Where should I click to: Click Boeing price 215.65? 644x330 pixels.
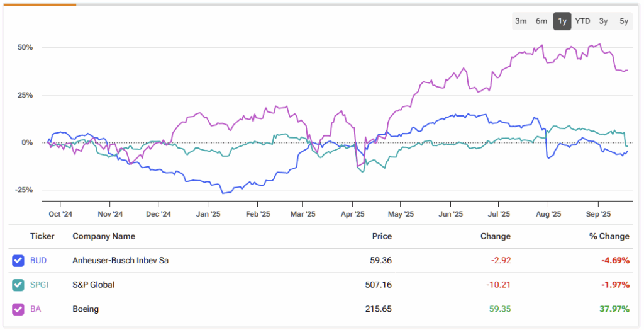coord(378,309)
